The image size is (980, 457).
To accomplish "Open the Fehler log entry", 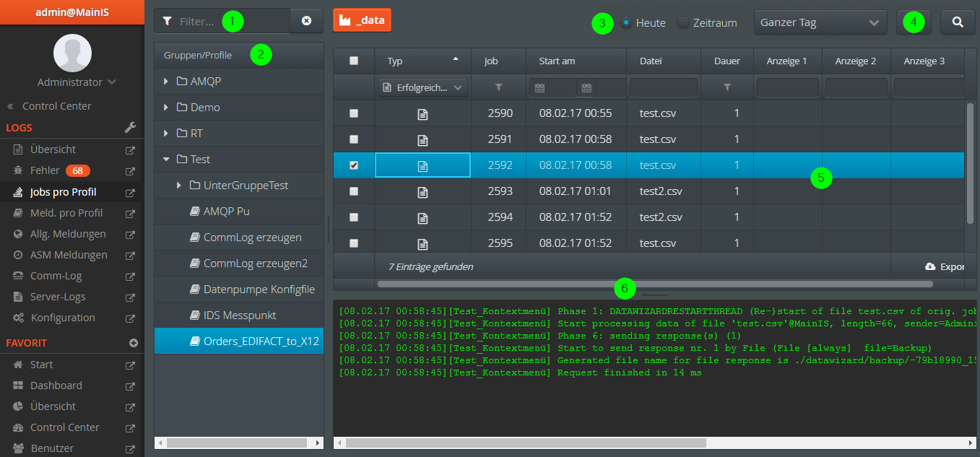I will (45, 171).
